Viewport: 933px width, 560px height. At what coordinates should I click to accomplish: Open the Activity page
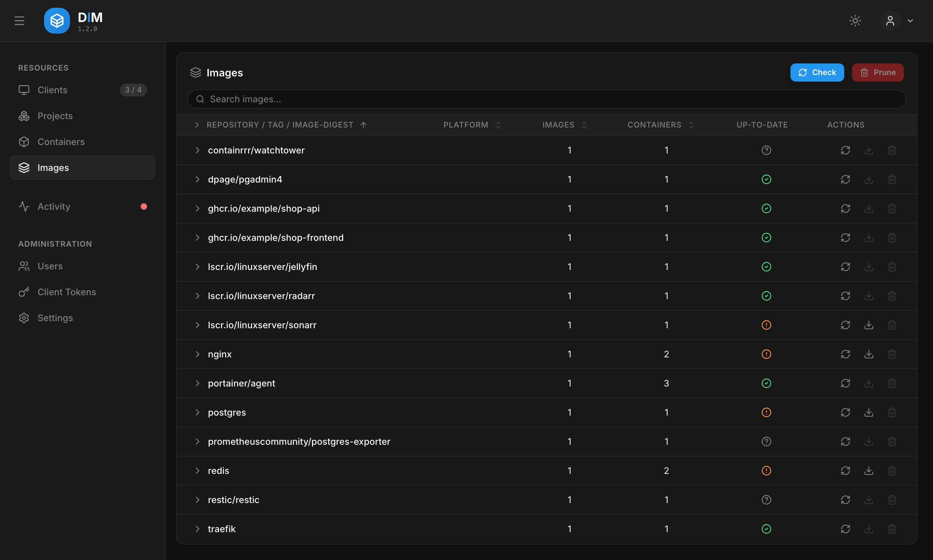click(82, 207)
